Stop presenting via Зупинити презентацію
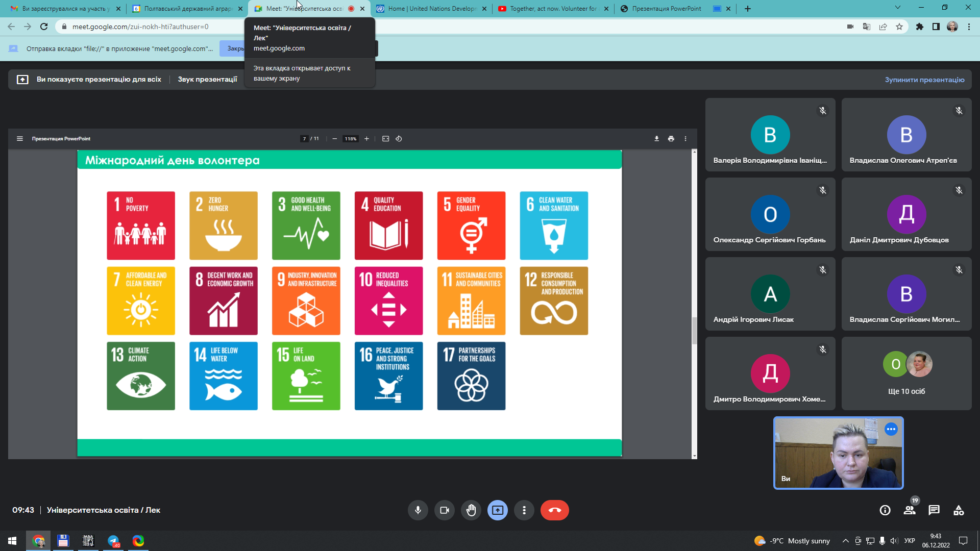The height and width of the screenshot is (551, 980). coord(924,80)
